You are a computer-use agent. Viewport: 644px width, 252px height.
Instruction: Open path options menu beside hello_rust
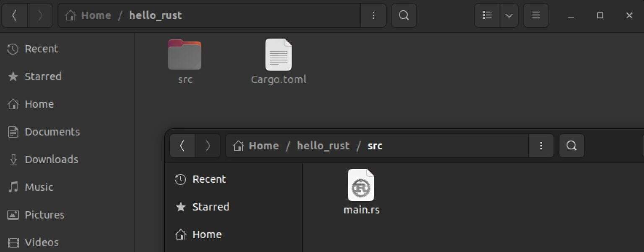tap(373, 15)
